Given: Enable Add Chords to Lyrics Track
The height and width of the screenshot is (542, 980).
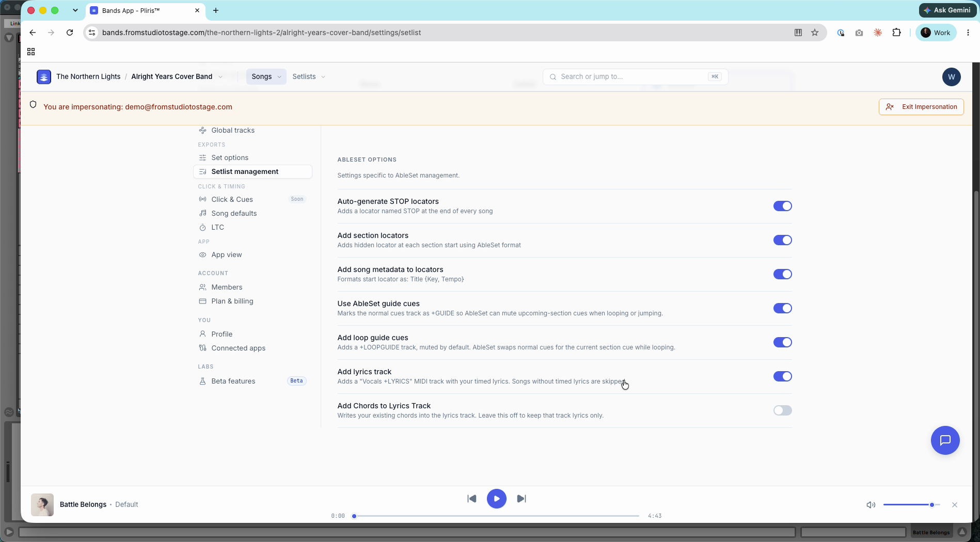Looking at the screenshot, I should [x=782, y=410].
